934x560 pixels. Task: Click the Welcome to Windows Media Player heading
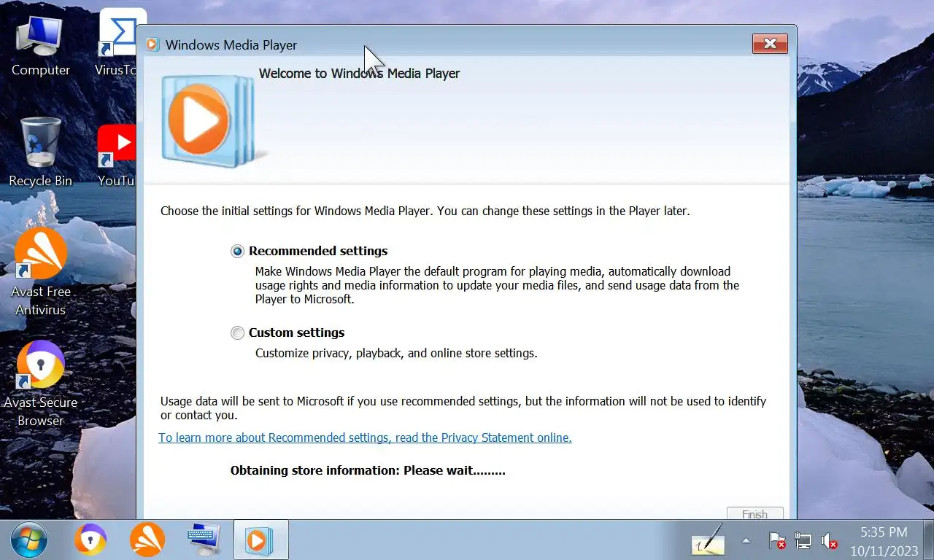pyautogui.click(x=359, y=74)
